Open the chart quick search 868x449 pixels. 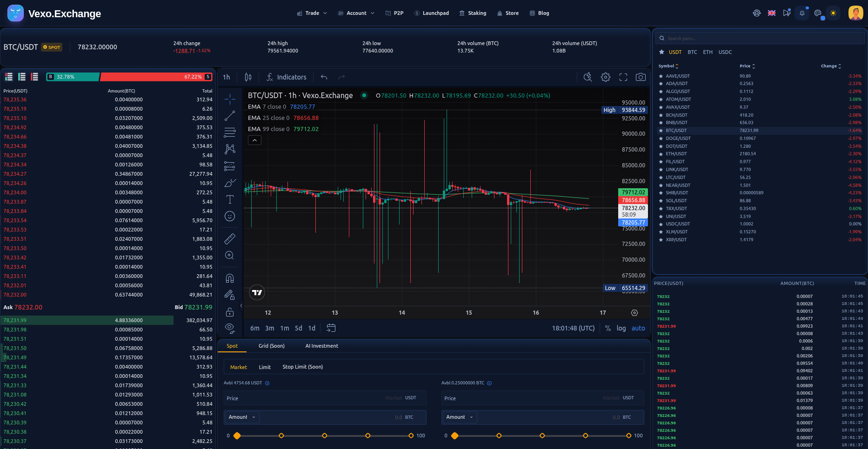pyautogui.click(x=588, y=77)
